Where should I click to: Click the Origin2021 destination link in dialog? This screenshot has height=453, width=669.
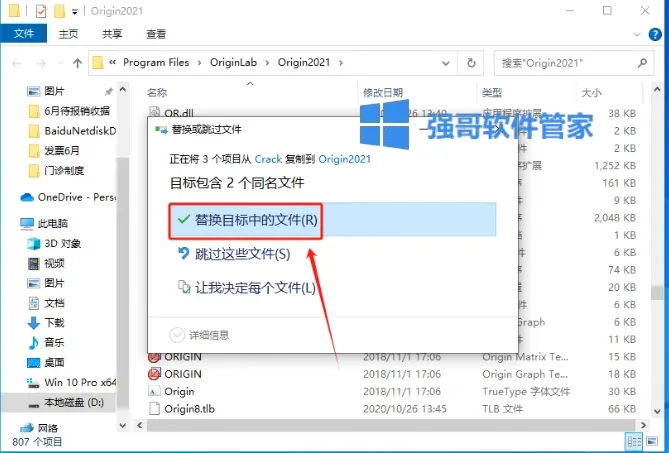pos(344,159)
